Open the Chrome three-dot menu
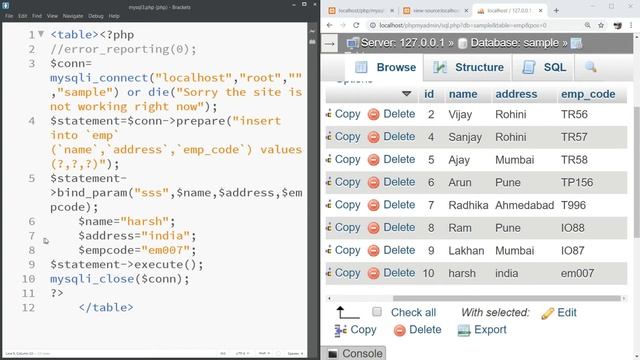The width and height of the screenshot is (640, 360). (x=631, y=25)
